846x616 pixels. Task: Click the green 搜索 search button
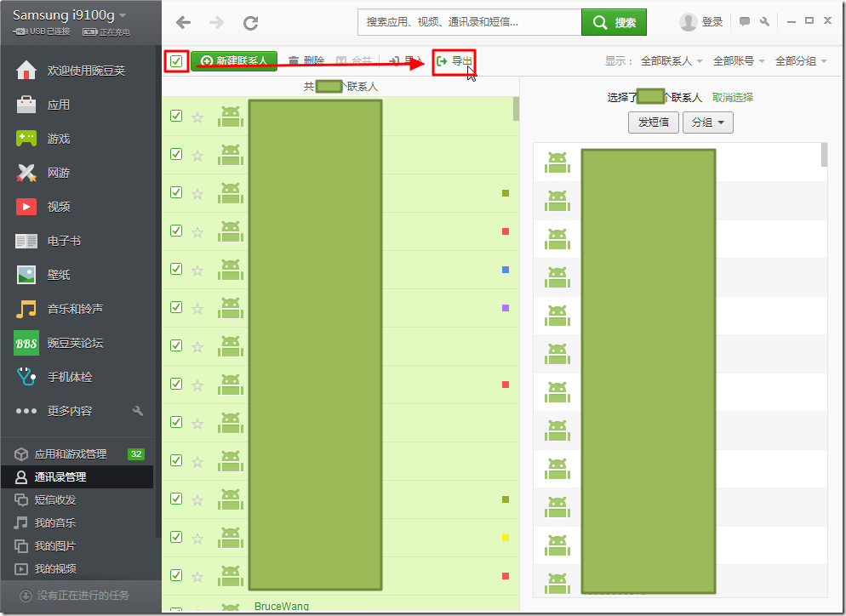click(x=614, y=22)
